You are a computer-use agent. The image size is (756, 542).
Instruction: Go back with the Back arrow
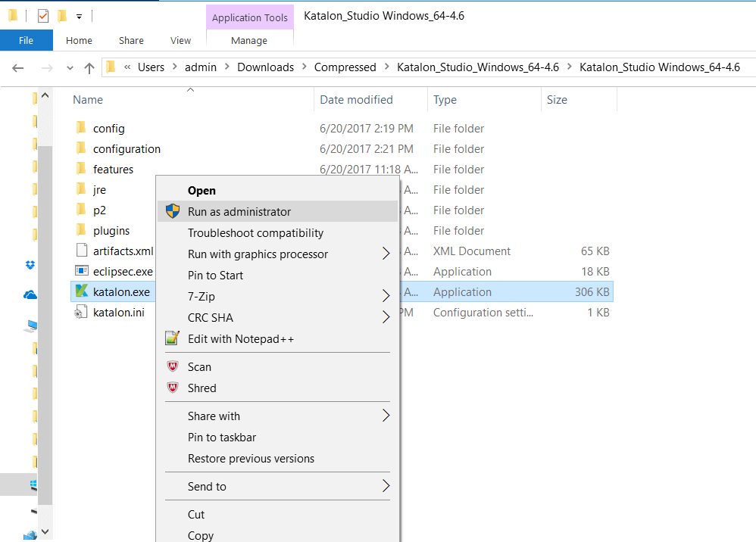[18, 68]
